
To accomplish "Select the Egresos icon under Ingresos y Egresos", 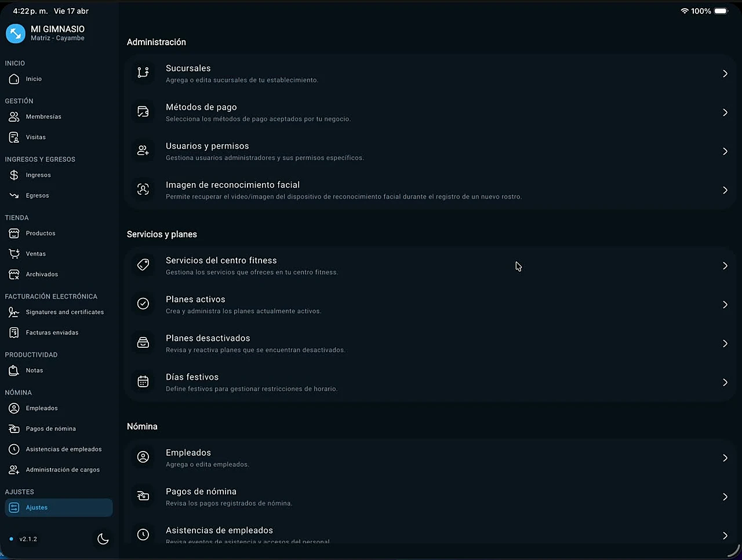I will coord(13,195).
